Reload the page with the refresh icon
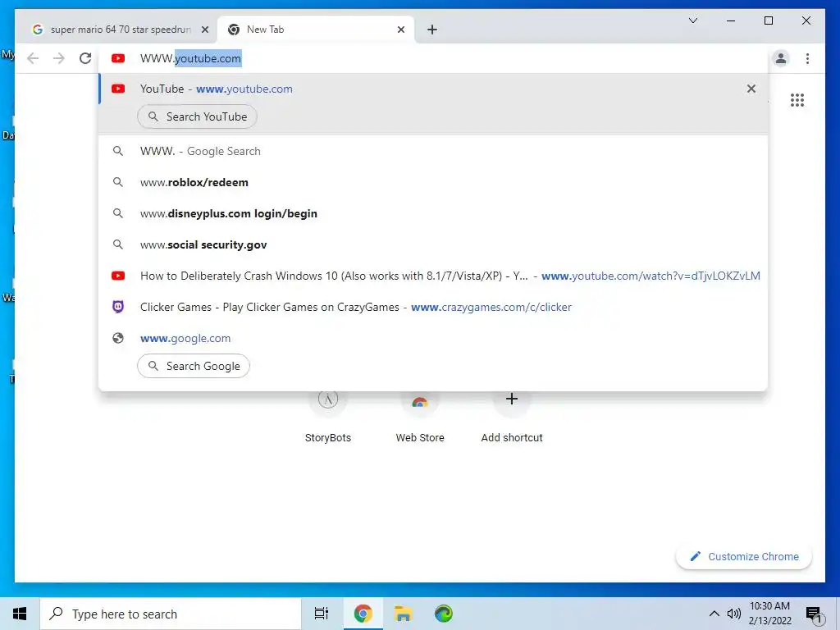This screenshot has width=840, height=630. (85, 58)
